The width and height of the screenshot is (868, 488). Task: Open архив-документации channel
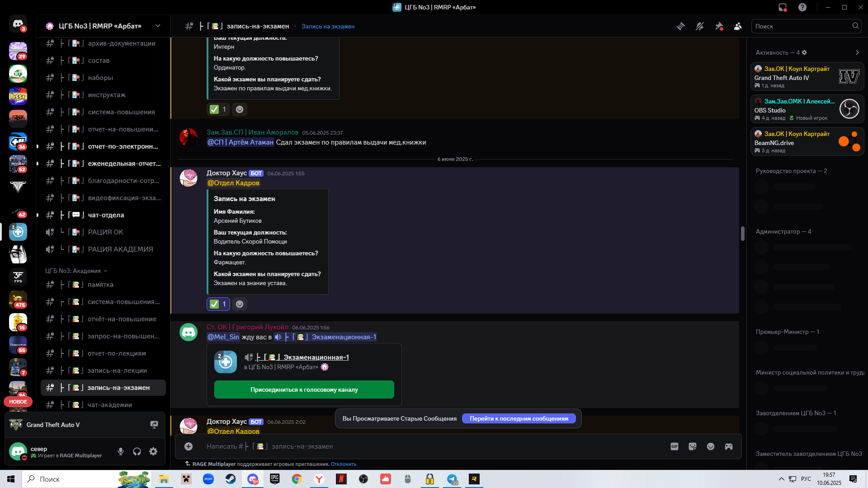(103, 43)
